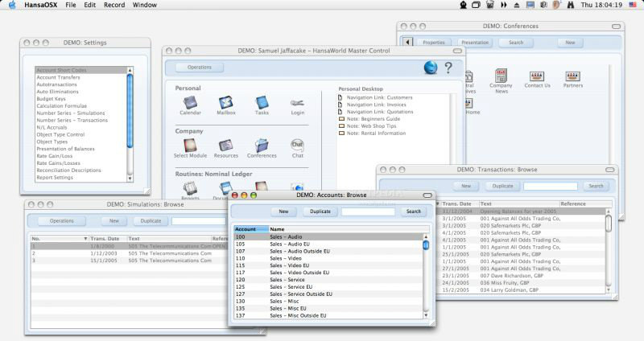Open the Resources icon
The width and height of the screenshot is (644, 341).
[226, 146]
